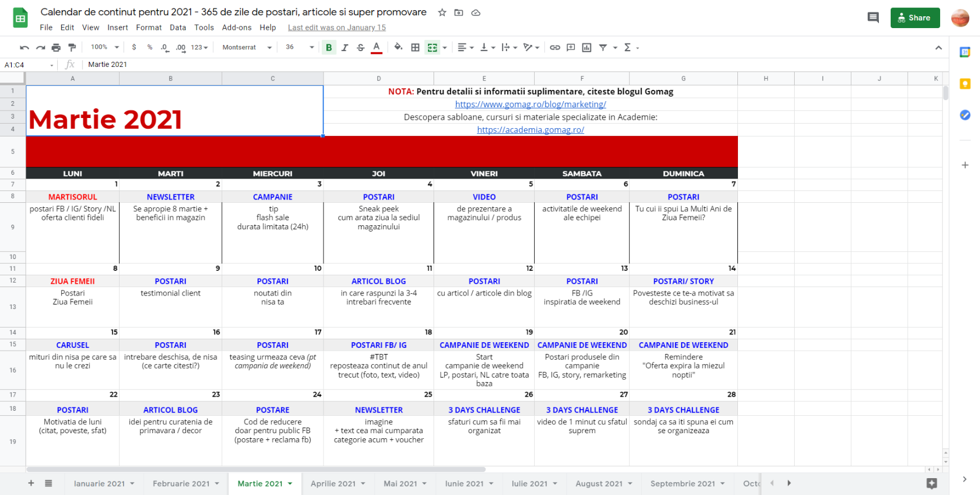Open the zoom 100% dropdown
This screenshot has height=495, width=980.
pos(105,48)
